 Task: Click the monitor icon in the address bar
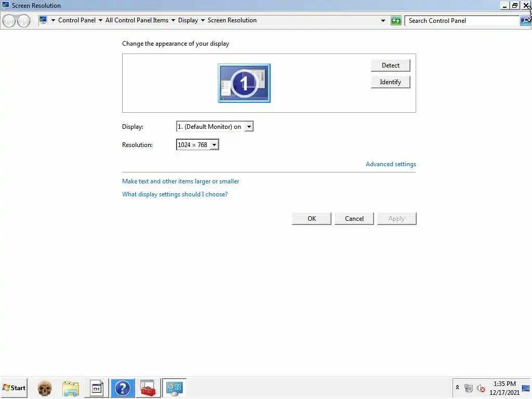click(43, 20)
